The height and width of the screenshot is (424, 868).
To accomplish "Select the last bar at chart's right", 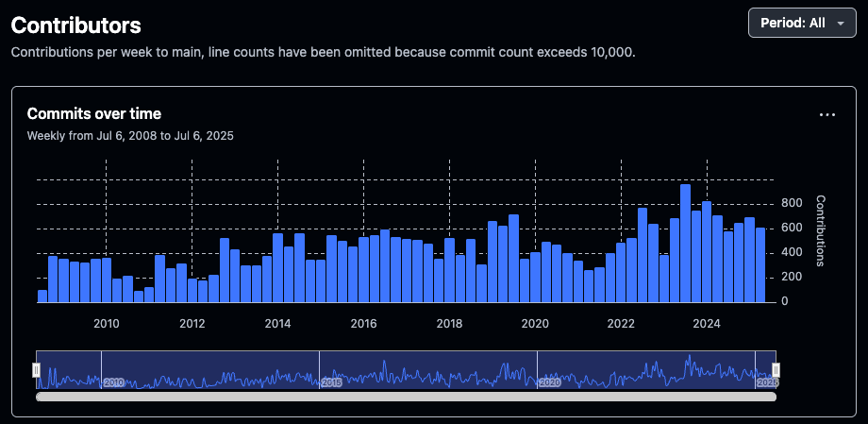I will click(760, 264).
